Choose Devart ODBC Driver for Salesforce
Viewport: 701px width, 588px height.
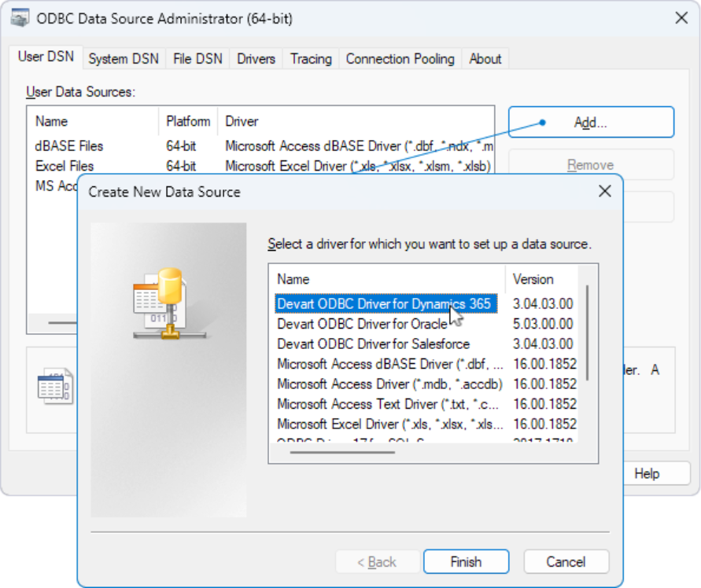373,344
